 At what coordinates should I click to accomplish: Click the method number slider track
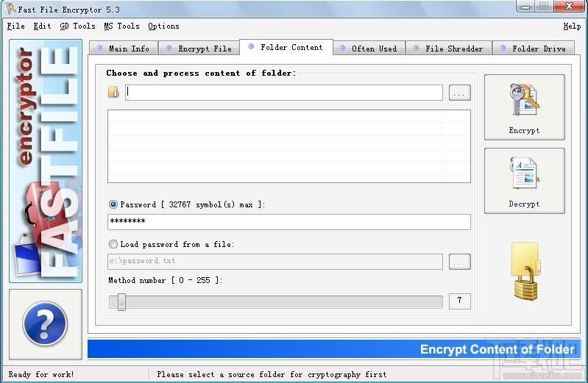(276, 302)
